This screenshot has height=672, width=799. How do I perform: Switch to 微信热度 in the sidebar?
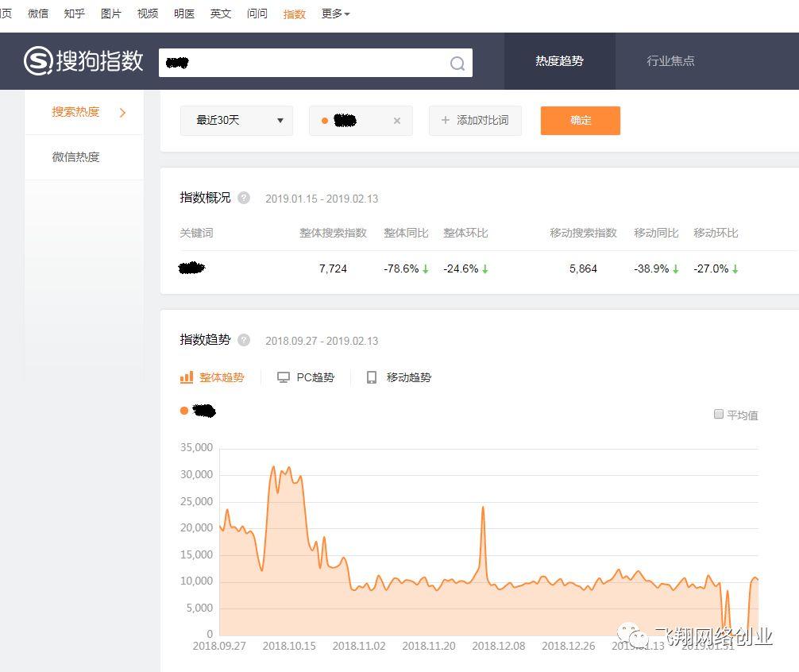pyautogui.click(x=75, y=156)
